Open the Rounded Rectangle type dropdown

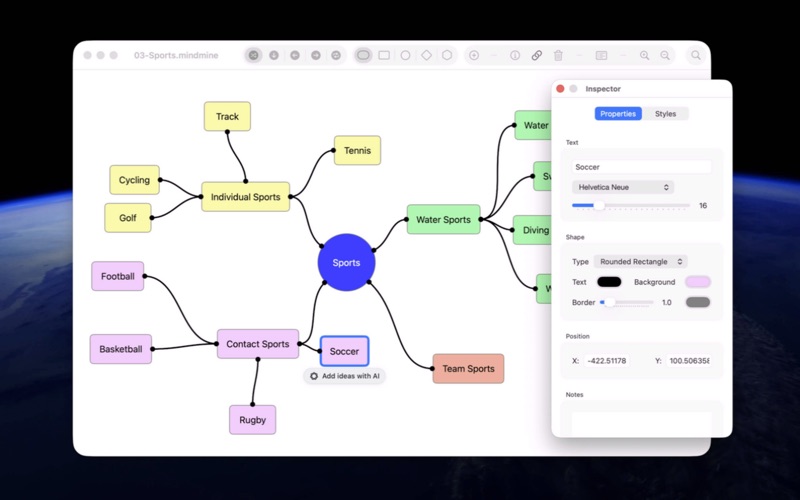(x=641, y=262)
